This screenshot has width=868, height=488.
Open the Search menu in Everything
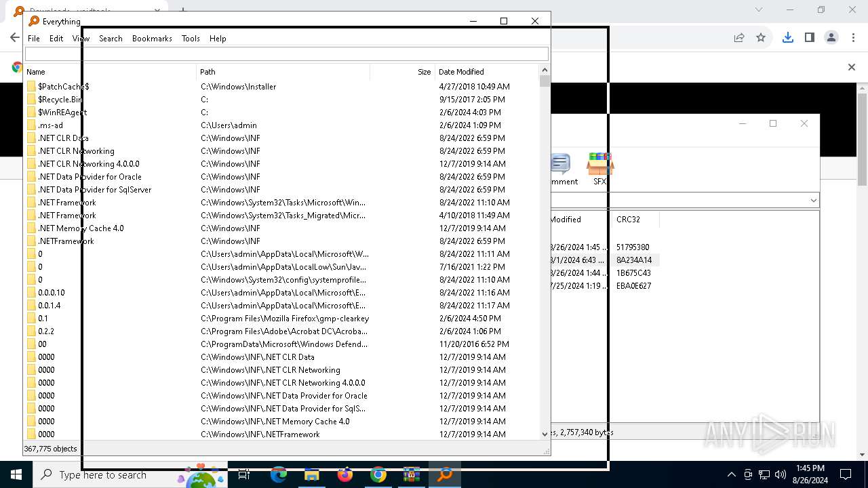pyautogui.click(x=111, y=39)
